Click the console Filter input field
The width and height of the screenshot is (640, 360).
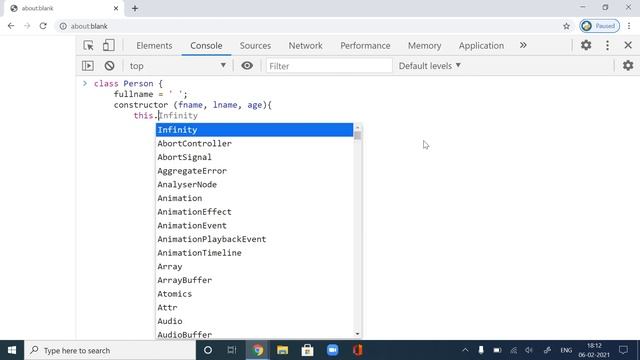point(329,66)
